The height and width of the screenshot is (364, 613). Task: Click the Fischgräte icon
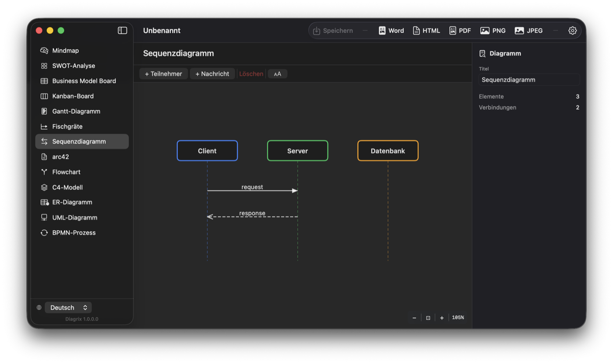point(44,126)
